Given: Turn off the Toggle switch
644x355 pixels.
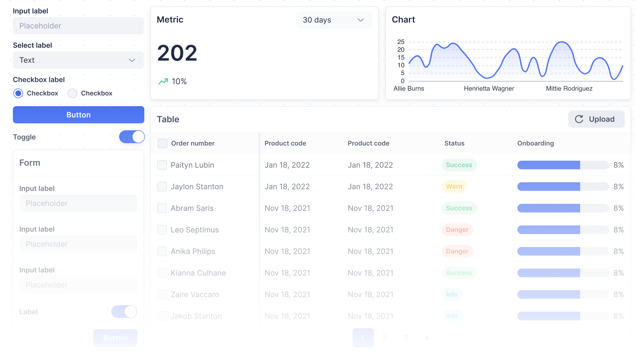Looking at the screenshot, I should pyautogui.click(x=132, y=137).
